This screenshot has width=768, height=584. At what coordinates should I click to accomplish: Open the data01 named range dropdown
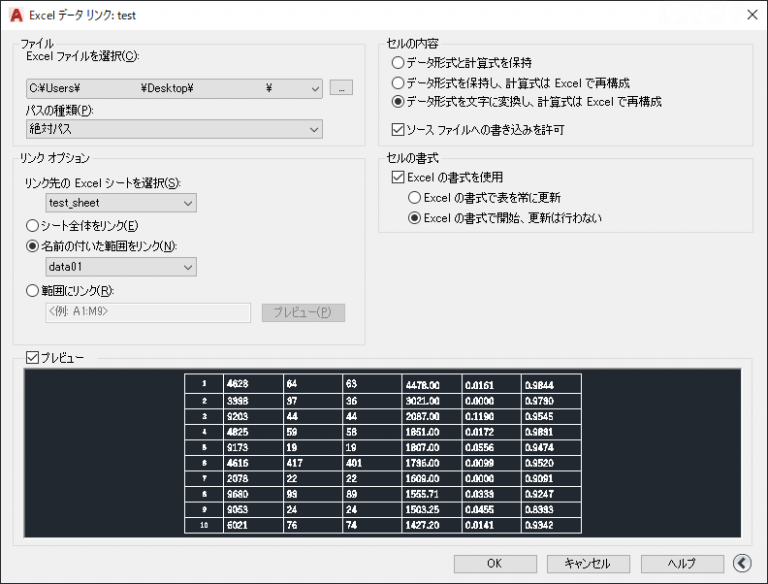(x=121, y=267)
